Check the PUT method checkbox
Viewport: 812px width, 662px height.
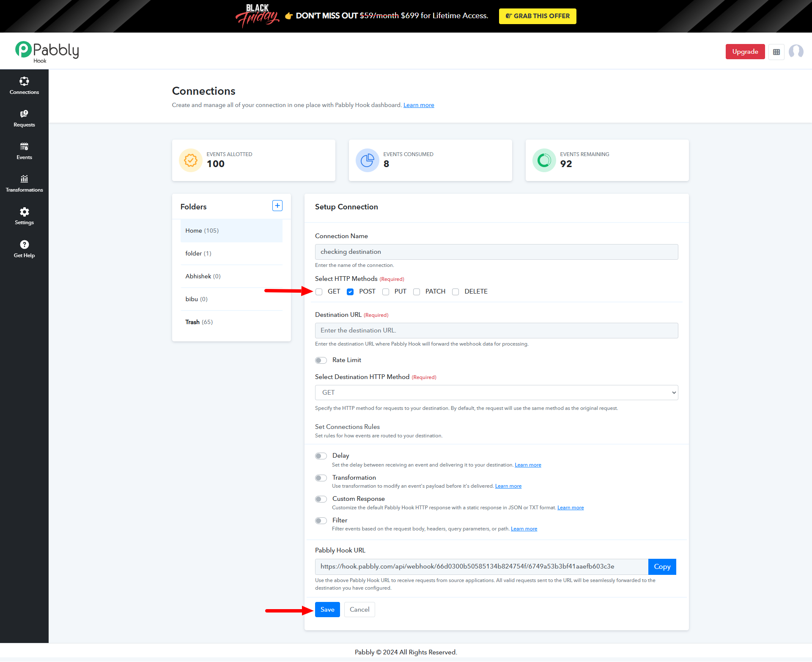pyautogui.click(x=386, y=292)
